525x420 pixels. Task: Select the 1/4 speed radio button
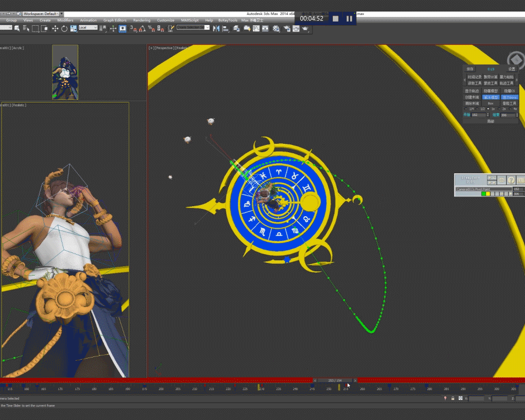pos(466,109)
